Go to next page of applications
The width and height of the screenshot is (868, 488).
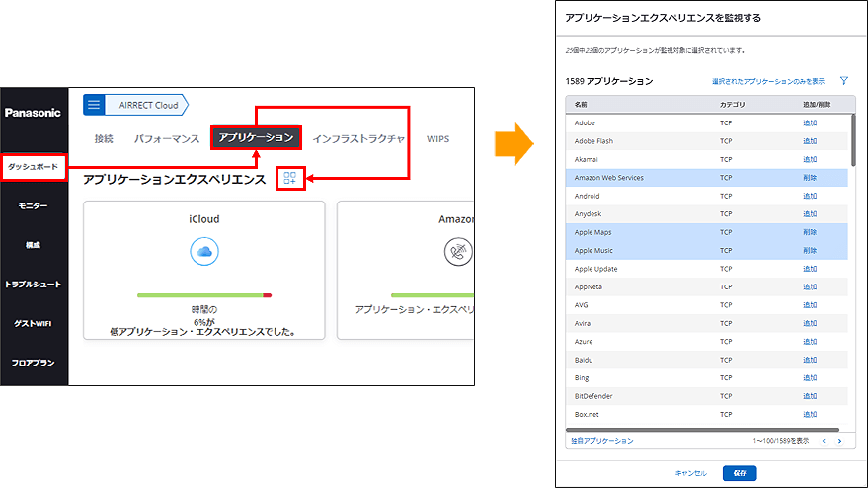839,441
